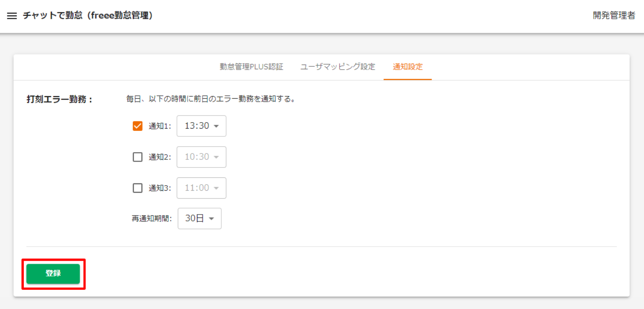The height and width of the screenshot is (309, 644).
Task: Click the チャットで勤怠 app title
Action: click(x=88, y=16)
